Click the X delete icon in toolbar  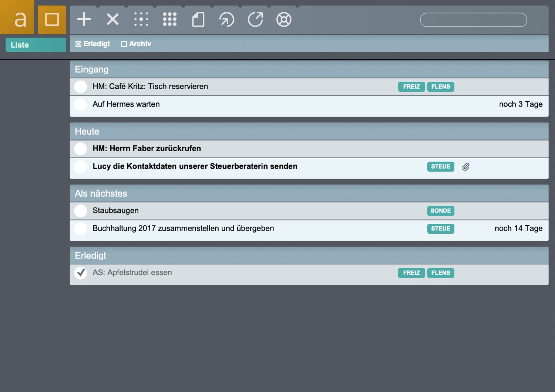coord(112,19)
